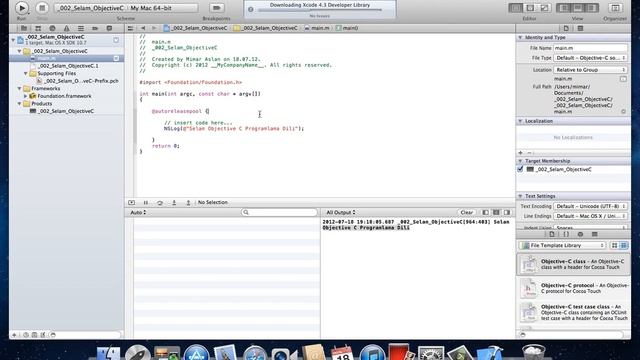Step over in debug bar
Screen dimensions: 640x360
160,202
